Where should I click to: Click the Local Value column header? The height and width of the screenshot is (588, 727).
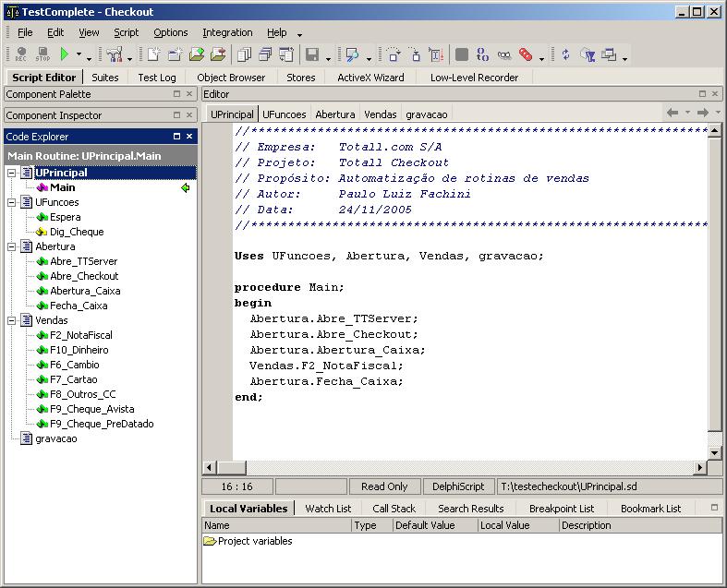[x=518, y=525]
